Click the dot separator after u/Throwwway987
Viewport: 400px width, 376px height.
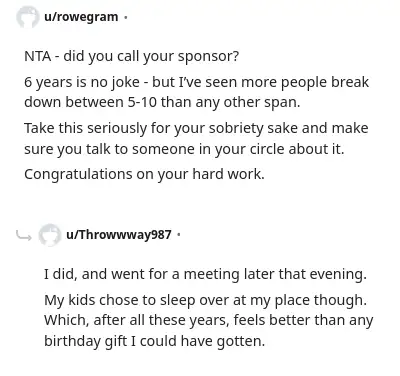click(179, 235)
